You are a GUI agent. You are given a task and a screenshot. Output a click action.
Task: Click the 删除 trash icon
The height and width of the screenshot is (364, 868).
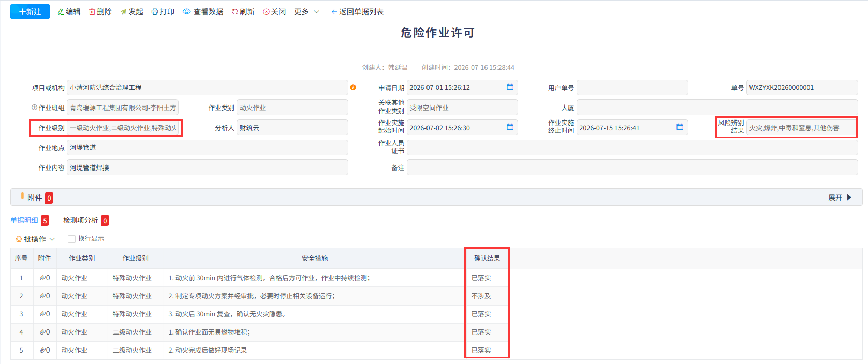[x=92, y=12]
